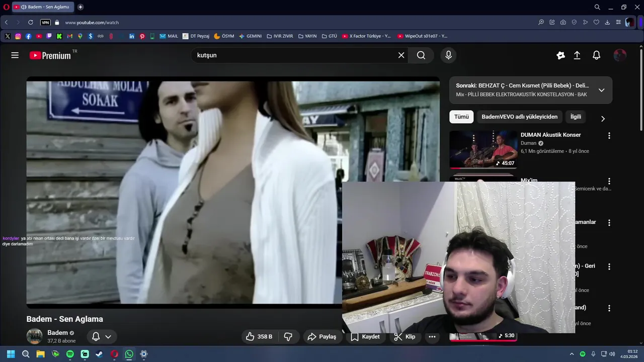Toggle the Opera VPN badge
This screenshot has height=362, width=644.
coord(45,23)
